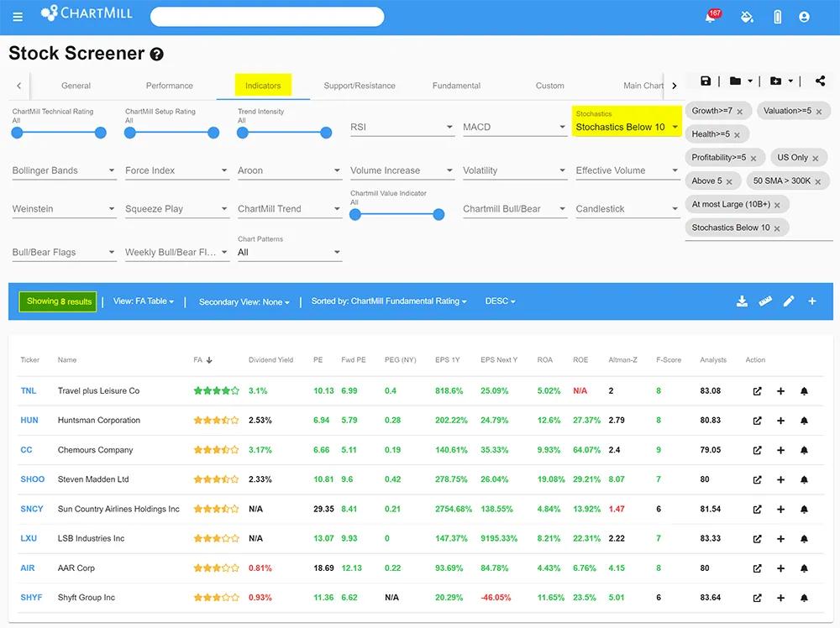Click the paint bucket theme icon
The height and width of the screenshot is (628, 840).
pyautogui.click(x=746, y=17)
